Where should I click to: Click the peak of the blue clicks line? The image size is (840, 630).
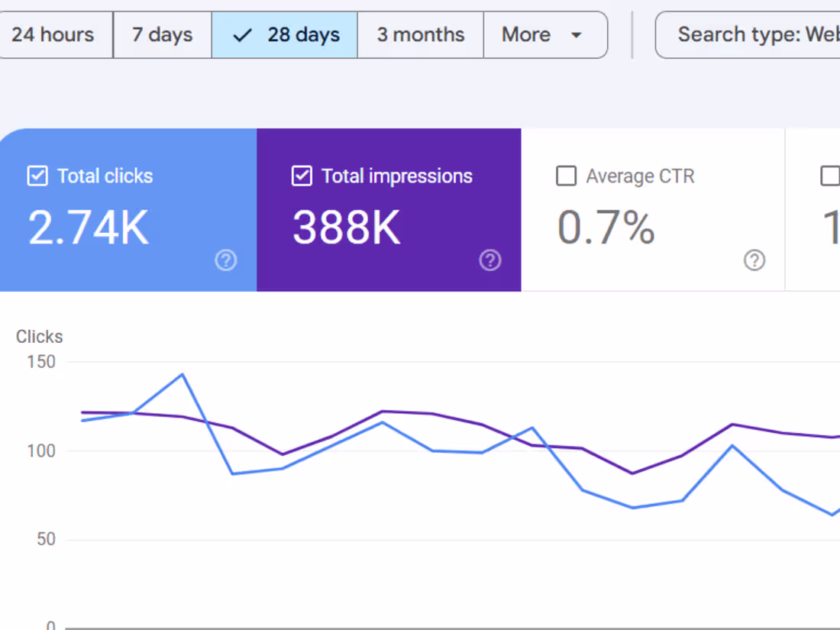tap(183, 374)
